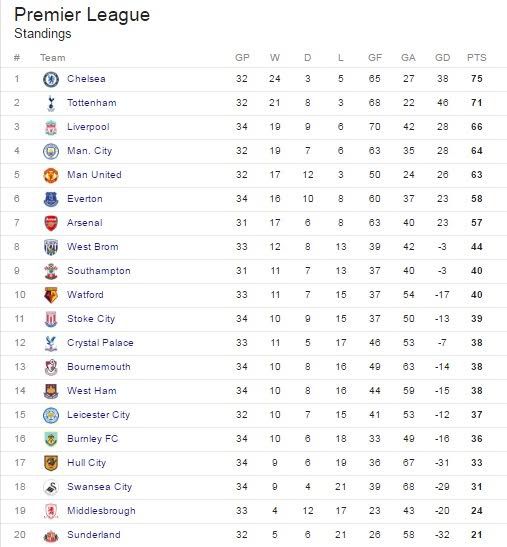This screenshot has height=547, width=507.
Task: Open the West Brom team link
Action: point(93,247)
